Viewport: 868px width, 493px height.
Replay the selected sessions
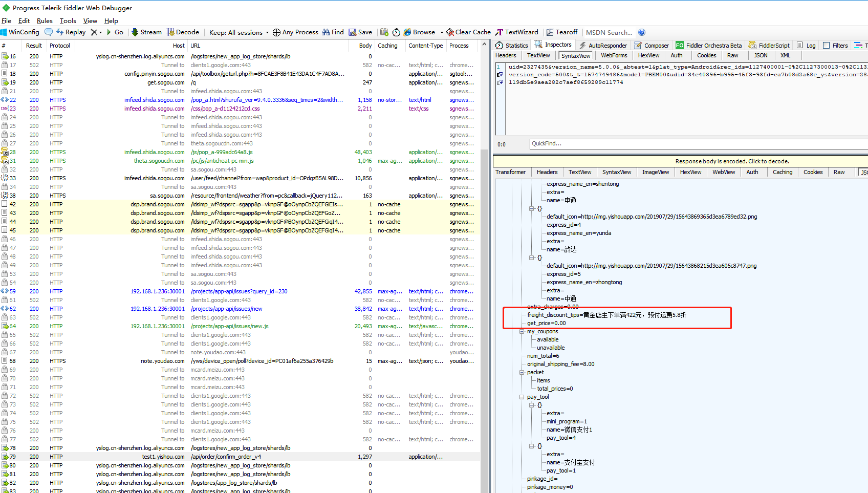[x=71, y=32]
